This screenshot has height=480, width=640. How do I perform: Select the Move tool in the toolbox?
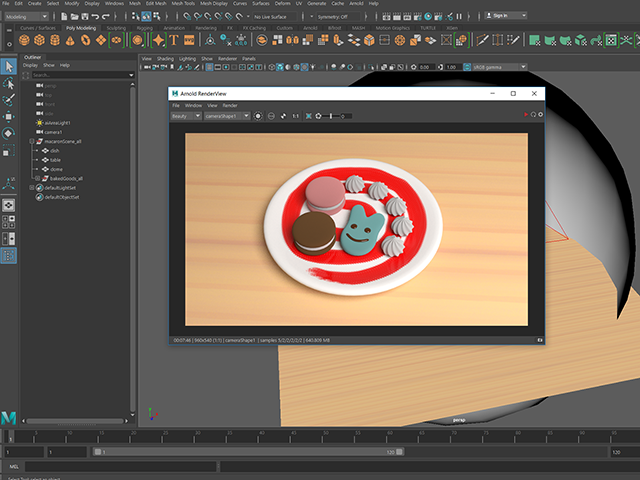tap(9, 117)
